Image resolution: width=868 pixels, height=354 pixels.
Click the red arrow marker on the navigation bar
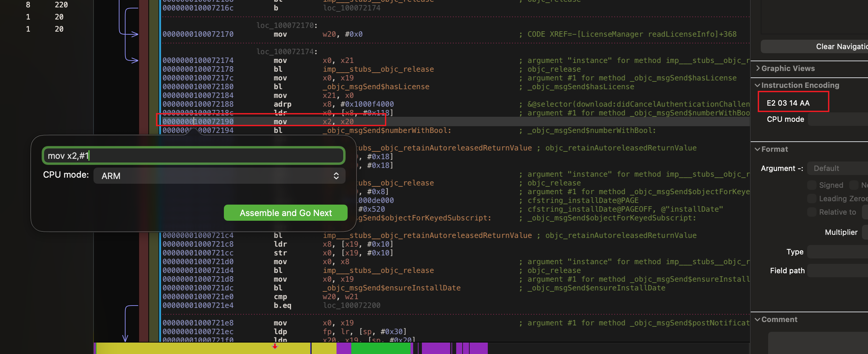point(275,346)
